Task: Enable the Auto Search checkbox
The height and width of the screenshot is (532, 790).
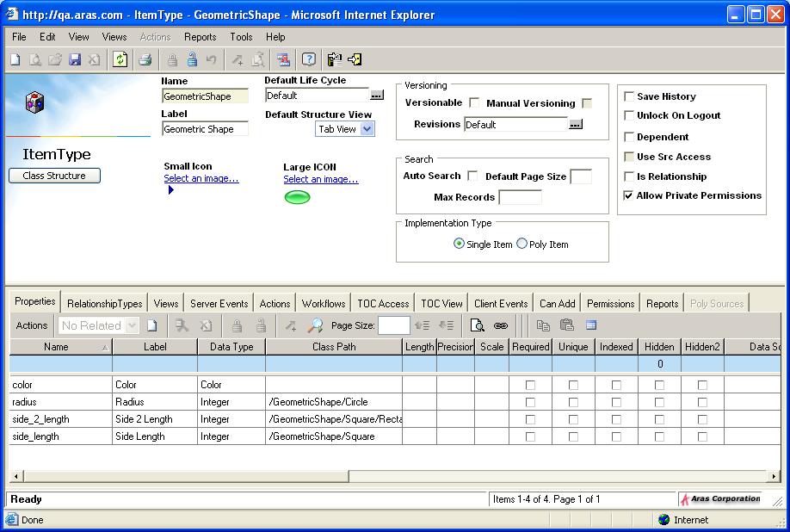Action: (472, 176)
